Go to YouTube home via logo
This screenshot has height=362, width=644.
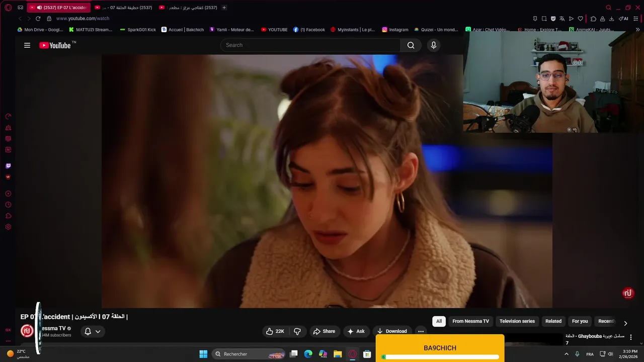pyautogui.click(x=55, y=45)
